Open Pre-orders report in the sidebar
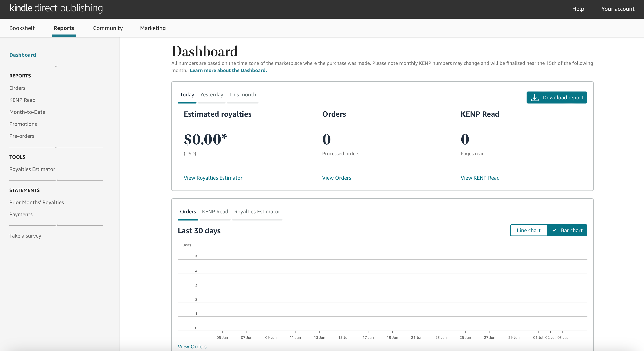644x351 pixels. pos(22,136)
